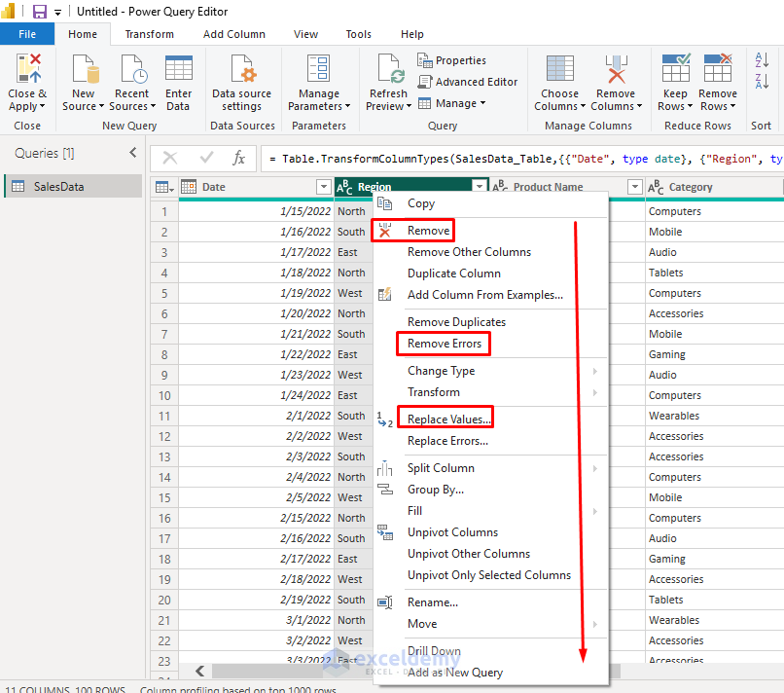The width and height of the screenshot is (784, 693).
Task: Click the Refresh Preview icon
Action: click(390, 68)
